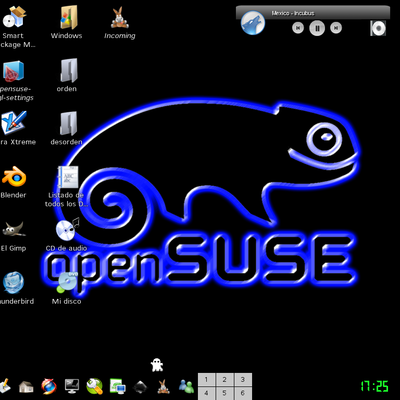Click the white ghost icon above the dock
400x400 pixels.
[x=157, y=365]
